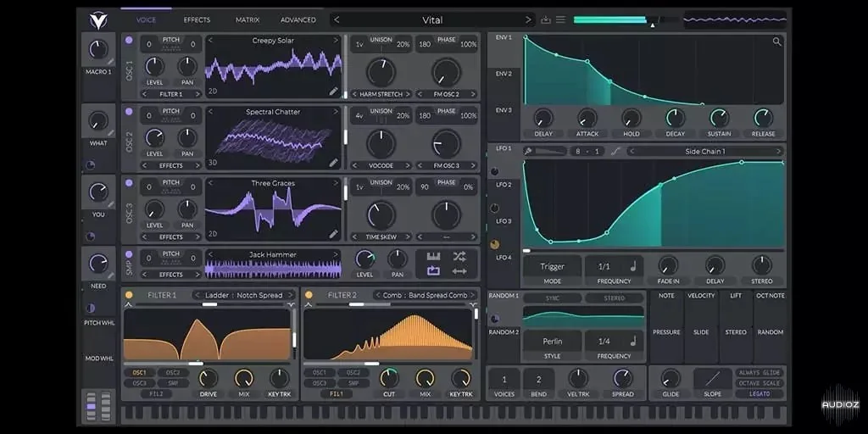Open the hamburger menu next to preset name

(561, 20)
